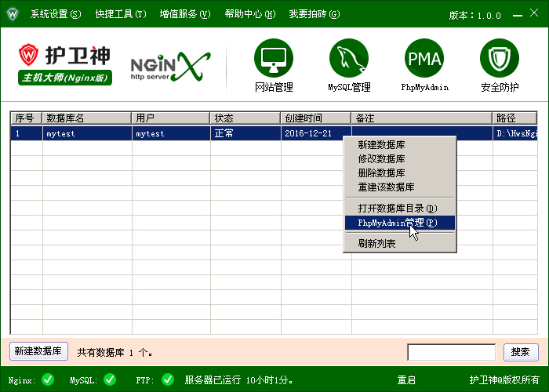Click 重启 in the status bar
549x392 pixels.
(406, 379)
